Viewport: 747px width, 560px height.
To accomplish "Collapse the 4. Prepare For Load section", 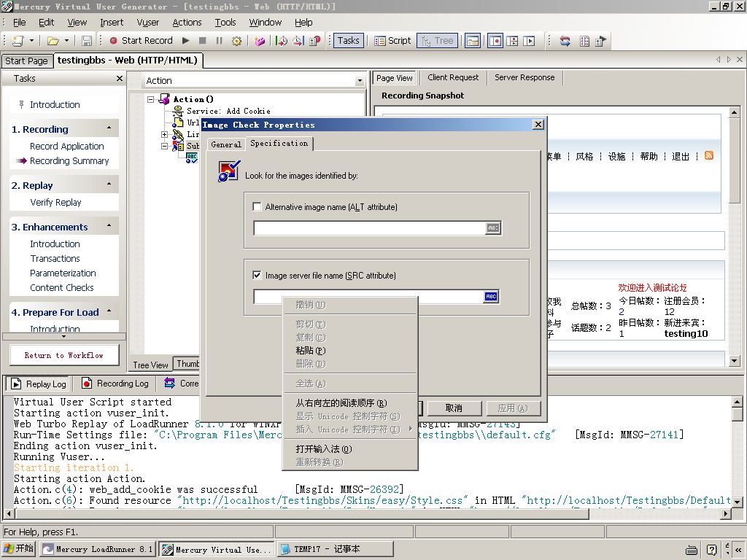I will click(109, 311).
